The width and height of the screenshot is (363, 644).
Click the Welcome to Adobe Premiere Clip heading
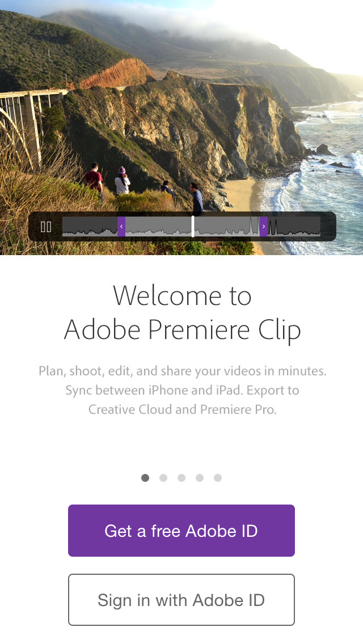pyautogui.click(x=182, y=312)
